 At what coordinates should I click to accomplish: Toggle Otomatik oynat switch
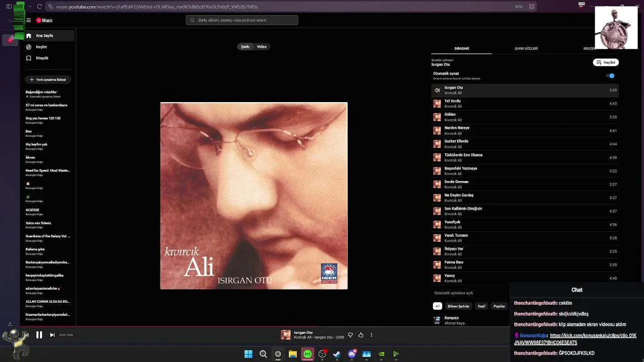click(x=610, y=76)
